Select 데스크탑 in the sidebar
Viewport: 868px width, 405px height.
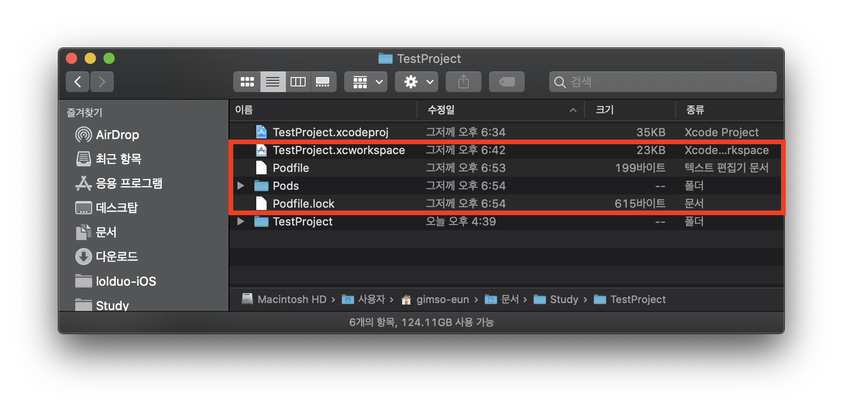[107, 208]
